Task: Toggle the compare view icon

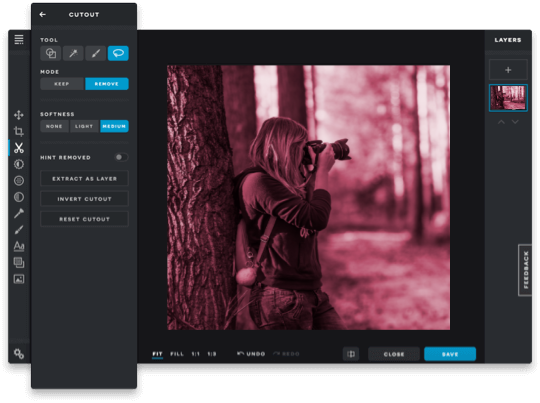Action: 351,354
